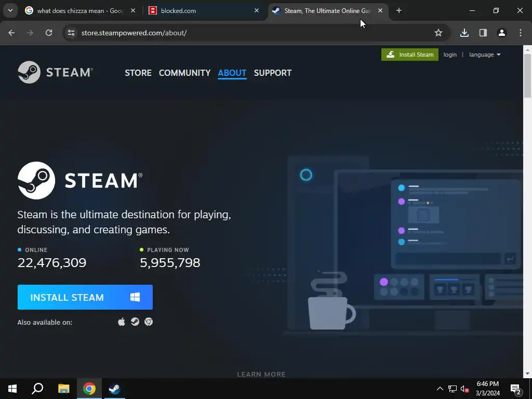Viewport: 532px width, 399px height.
Task: Open the SUPPORT menu
Action: 273,73
